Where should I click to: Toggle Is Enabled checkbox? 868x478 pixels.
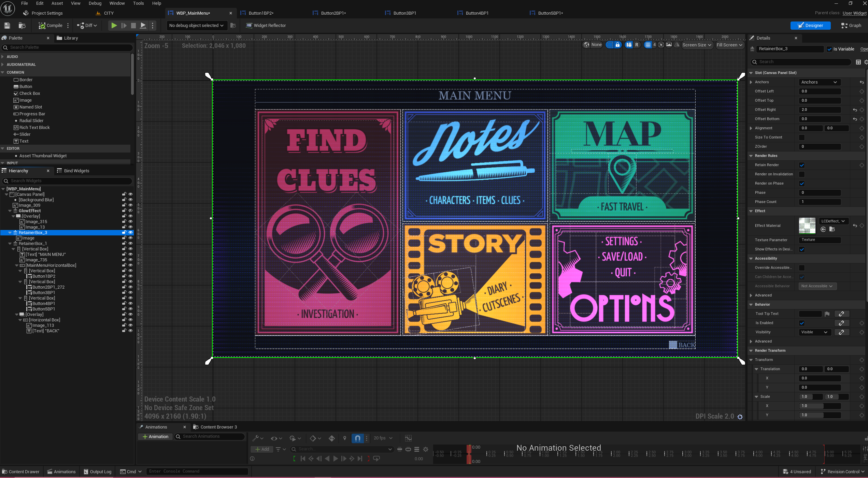(x=802, y=323)
